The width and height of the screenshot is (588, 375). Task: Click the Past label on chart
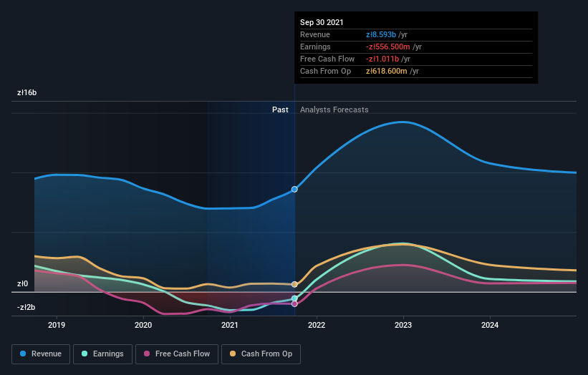coord(280,109)
